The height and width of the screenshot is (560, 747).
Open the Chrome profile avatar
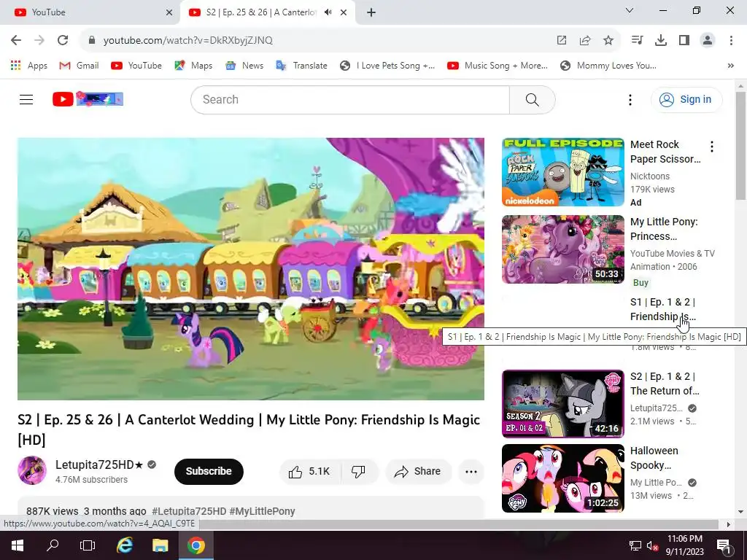point(708,41)
